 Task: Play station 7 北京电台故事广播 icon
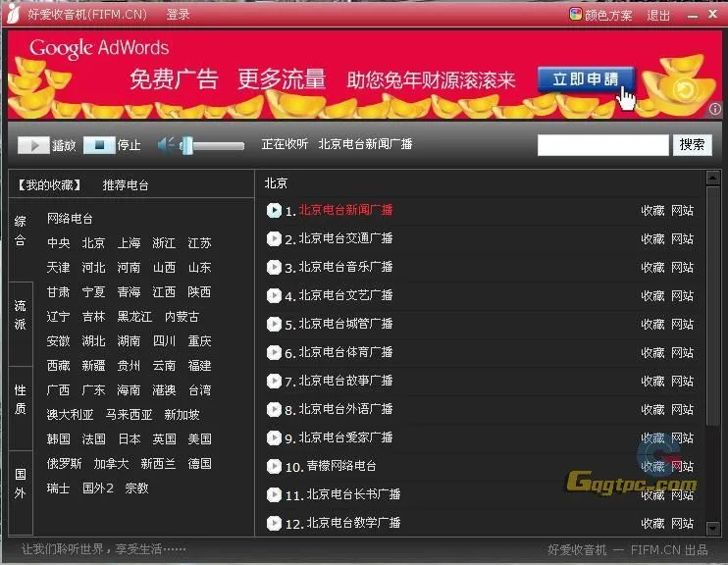click(274, 381)
